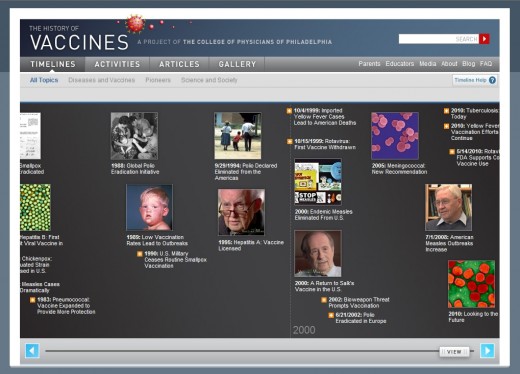
Task: Select the All Topics filter
Action: pos(44,80)
